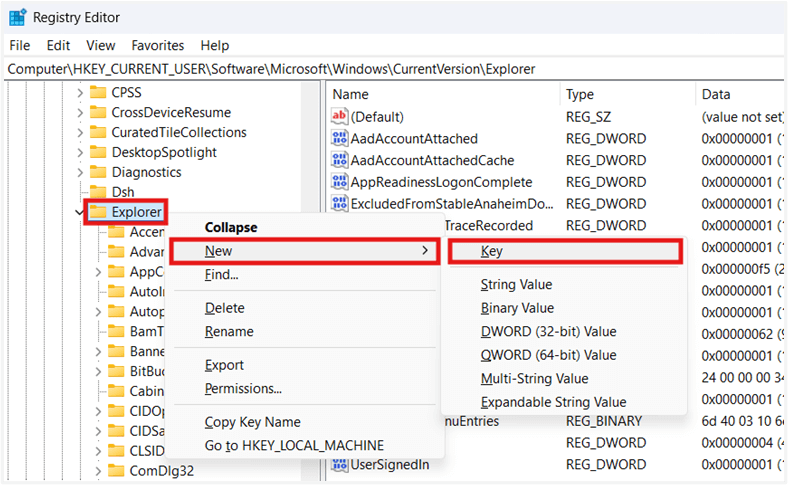Expand the CLSID tree node
Image resolution: width=788 pixels, height=485 pixels.
[98, 451]
